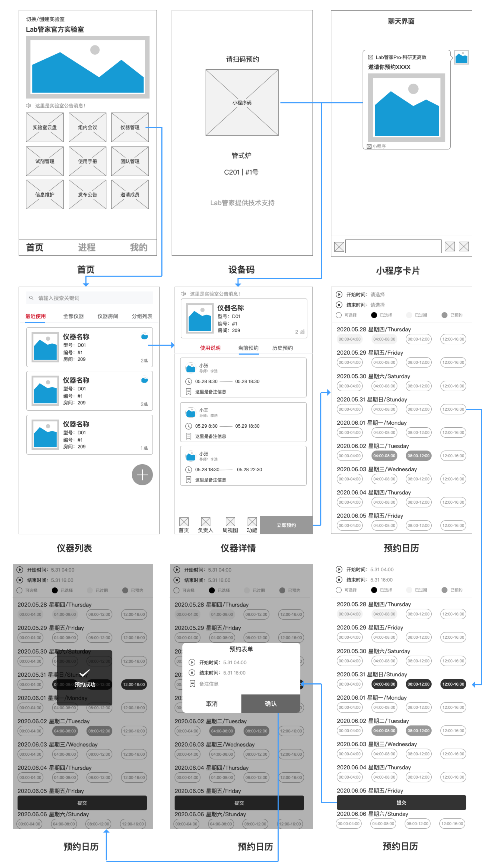The width and height of the screenshot is (488, 868).
Task: Click the Lab管家官方实验室 banner image on the home page
Action: (x=88, y=67)
